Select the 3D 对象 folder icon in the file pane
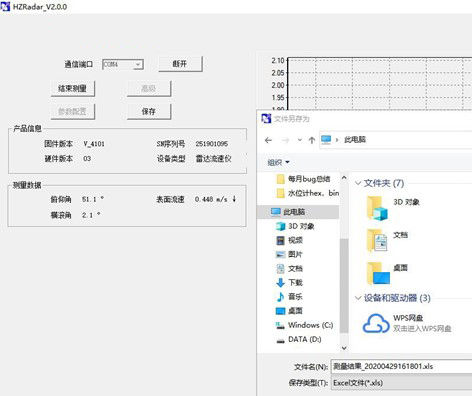Viewport: 472px width, 396px height. tap(377, 208)
